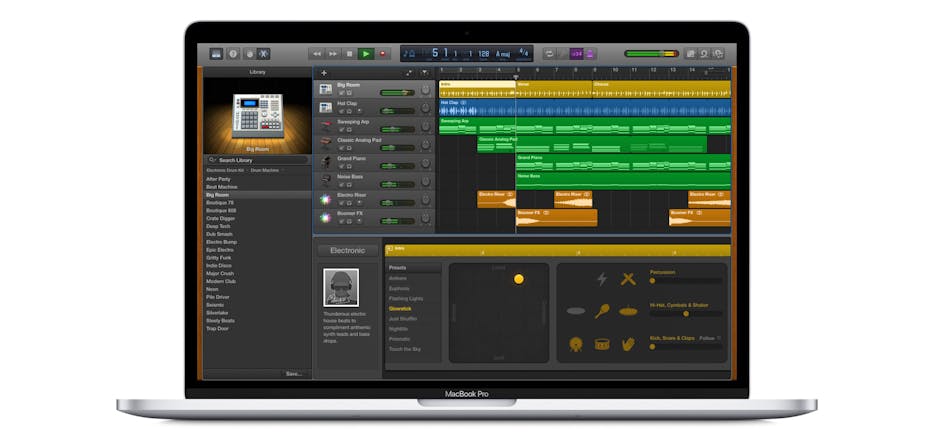This screenshot has height=439, width=940.
Task: Open the track header filter dropdown
Action: pyautogui.click(x=424, y=72)
